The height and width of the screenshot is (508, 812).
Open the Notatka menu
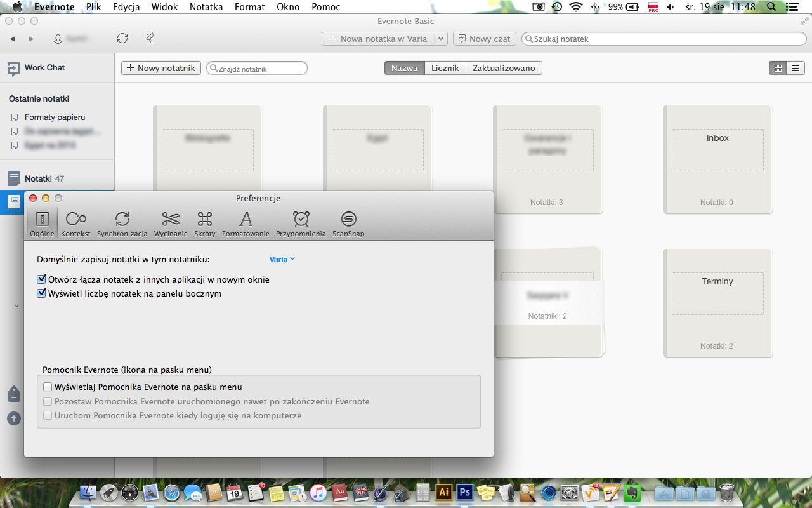[x=206, y=7]
